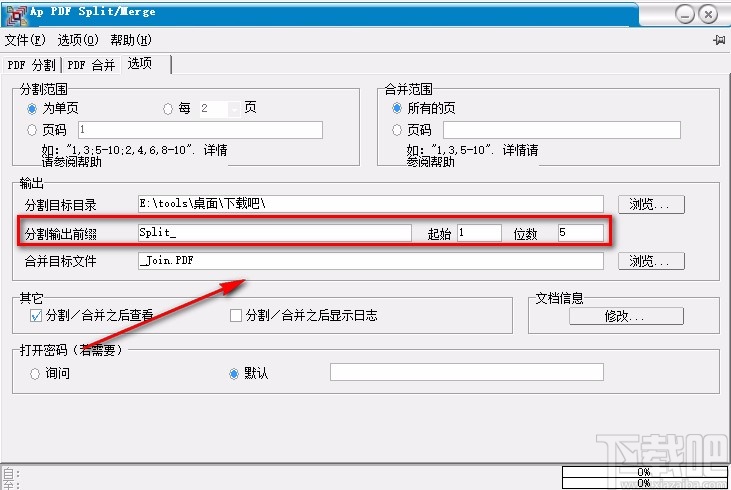Viewport: 731px width, 490px height.
Task: Choose 询问 password radio option
Action: [x=35, y=374]
